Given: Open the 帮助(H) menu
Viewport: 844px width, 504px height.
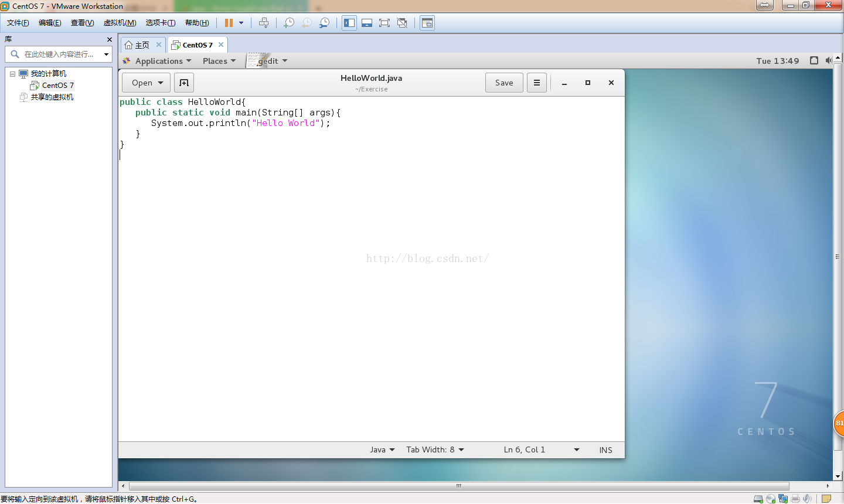Looking at the screenshot, I should (197, 23).
